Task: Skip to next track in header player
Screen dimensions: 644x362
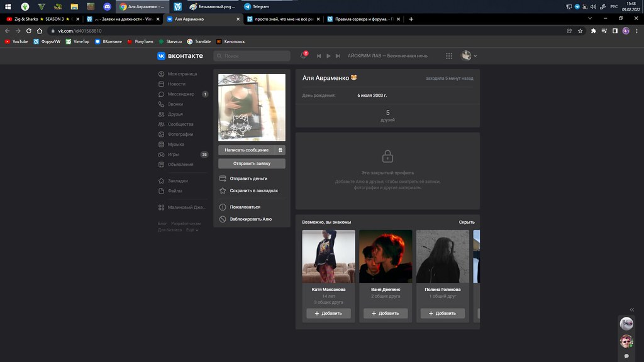Action: (338, 56)
